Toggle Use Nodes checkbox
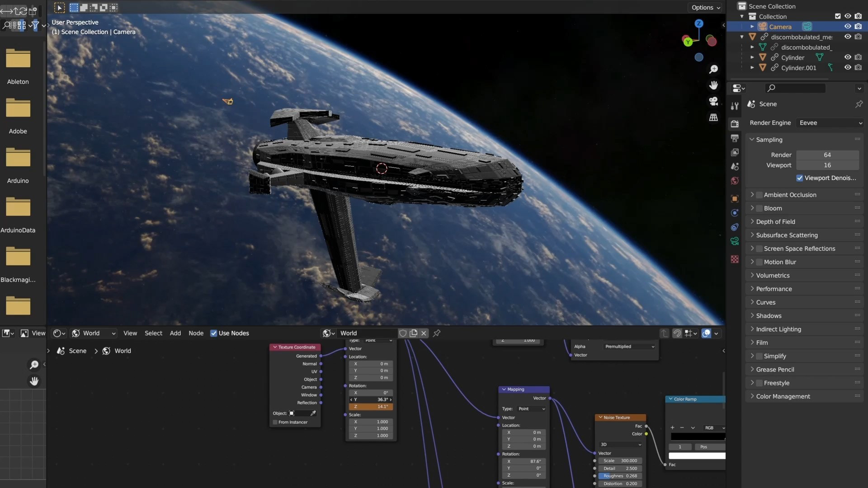The width and height of the screenshot is (868, 488). (213, 333)
